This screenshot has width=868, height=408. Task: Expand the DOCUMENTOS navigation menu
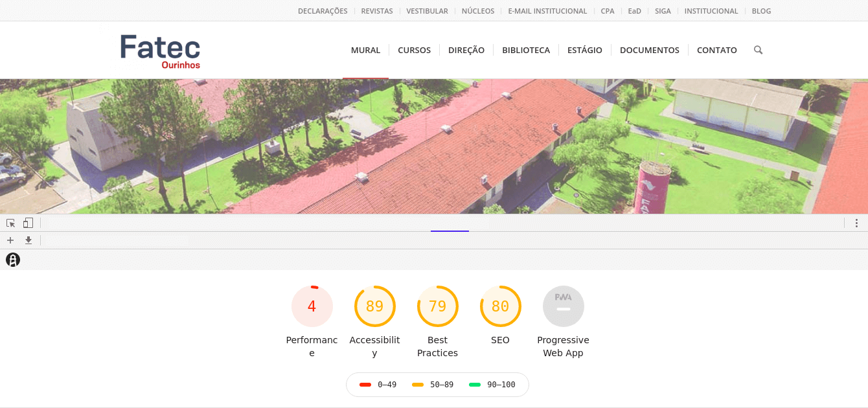(649, 50)
